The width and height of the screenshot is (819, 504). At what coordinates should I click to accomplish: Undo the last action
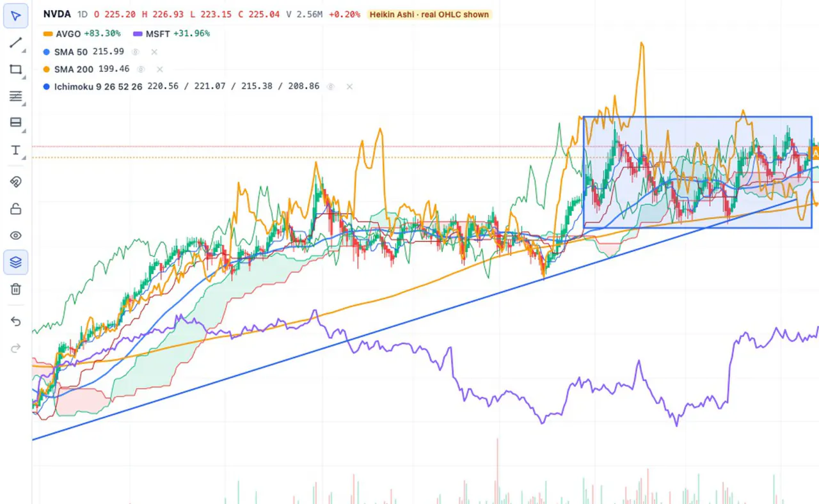pyautogui.click(x=16, y=321)
